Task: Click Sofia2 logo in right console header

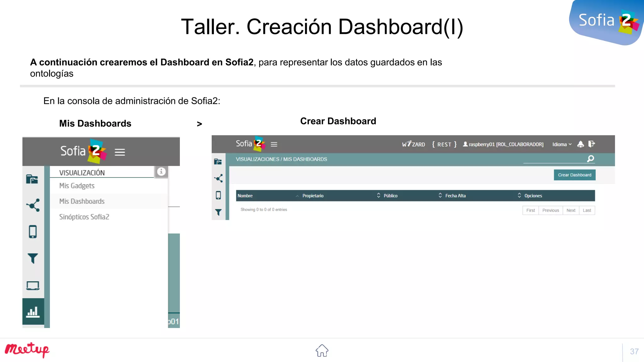Action: 251,144
